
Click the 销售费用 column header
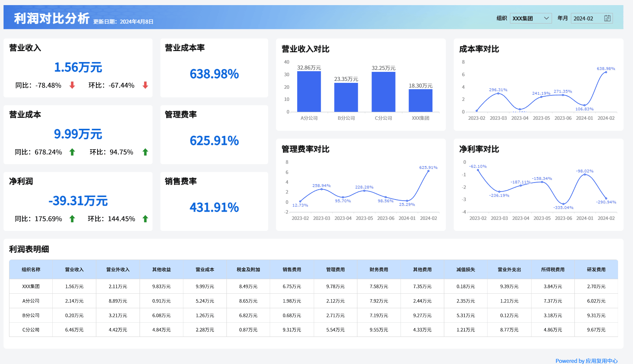[292, 269]
